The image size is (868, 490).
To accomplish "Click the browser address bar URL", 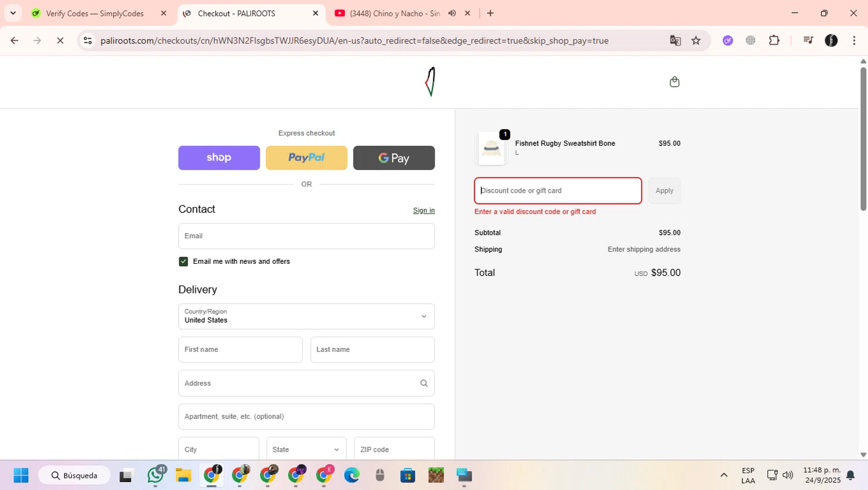I will click(x=354, y=40).
